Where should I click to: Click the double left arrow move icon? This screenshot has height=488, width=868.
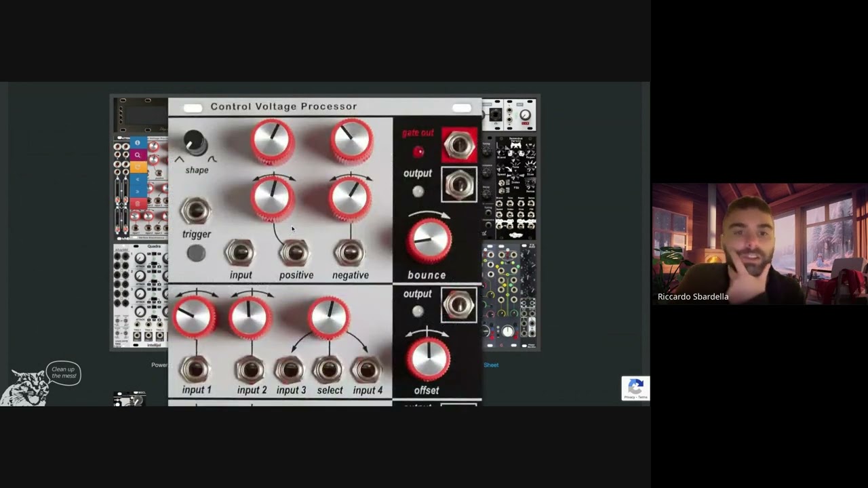(138, 180)
